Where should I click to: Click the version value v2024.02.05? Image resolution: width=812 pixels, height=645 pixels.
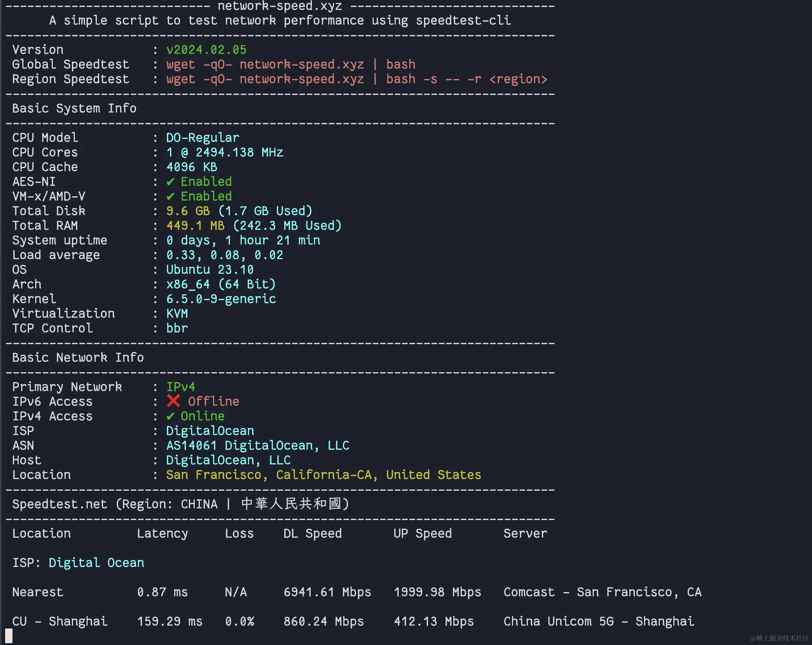tap(206, 50)
